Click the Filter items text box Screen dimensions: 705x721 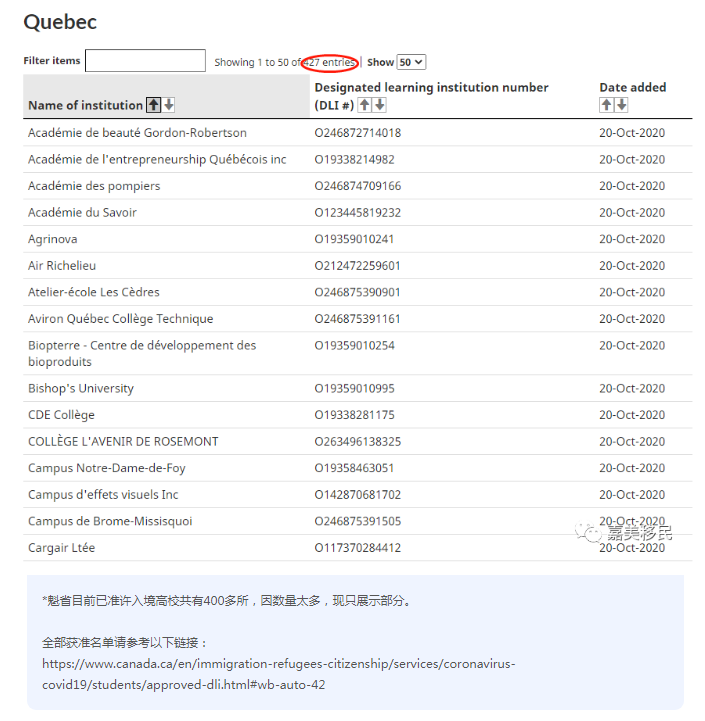pyautogui.click(x=145, y=61)
